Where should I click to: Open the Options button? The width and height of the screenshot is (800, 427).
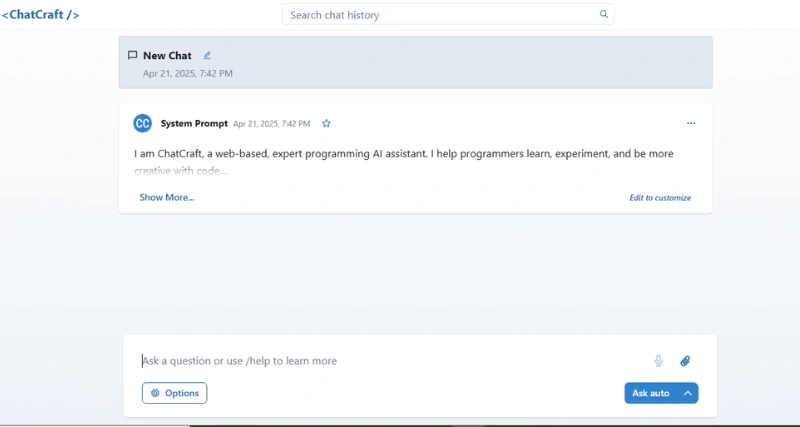pyautogui.click(x=175, y=393)
